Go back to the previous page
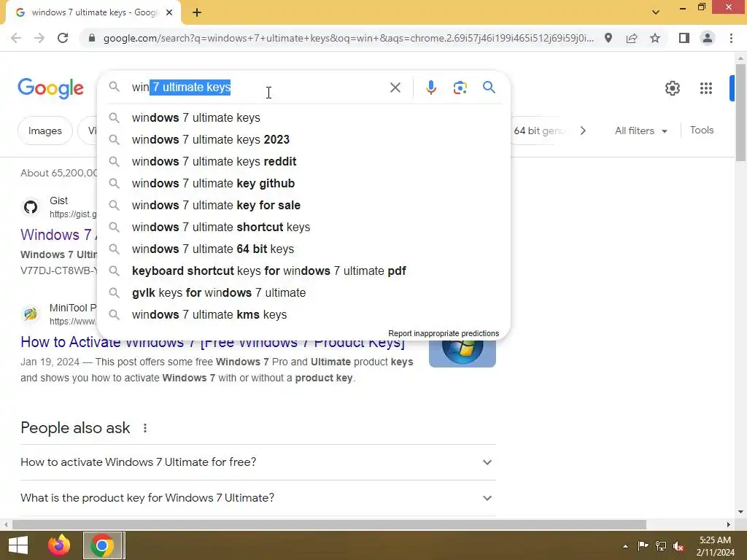This screenshot has height=560, width=747. pos(16,38)
